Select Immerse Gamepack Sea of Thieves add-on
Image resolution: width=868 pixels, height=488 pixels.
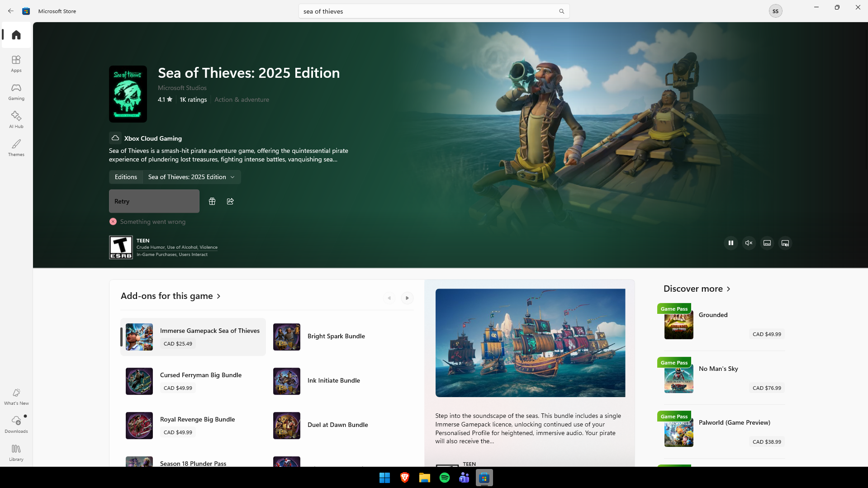193,337
